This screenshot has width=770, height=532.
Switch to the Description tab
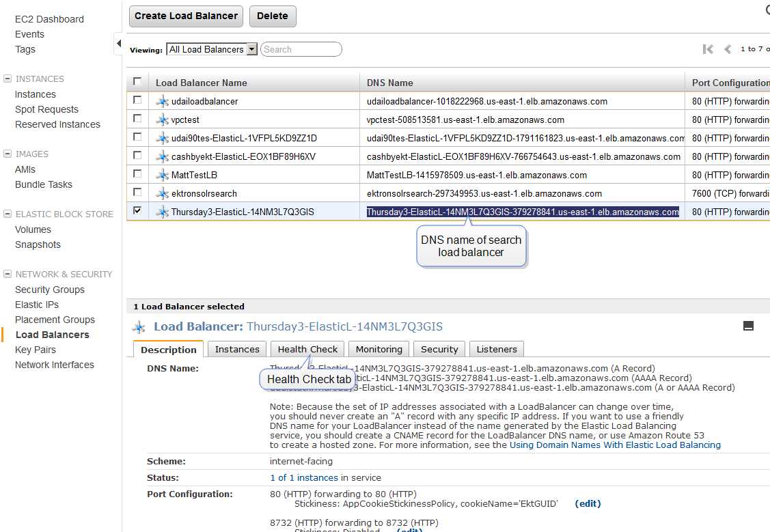[x=169, y=350]
